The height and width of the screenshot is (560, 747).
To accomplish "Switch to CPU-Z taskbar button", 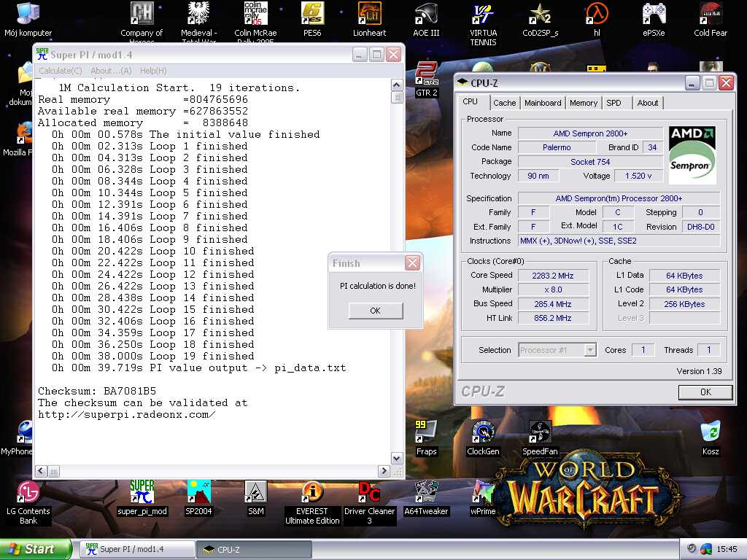I will [255, 550].
